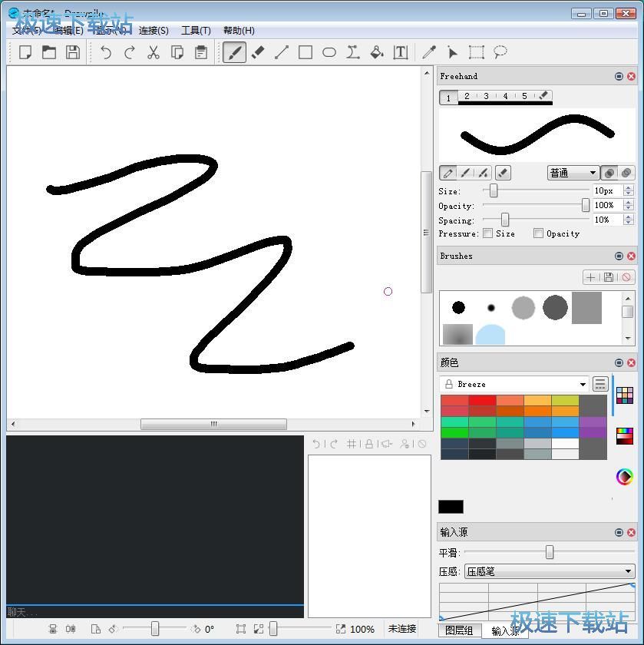Toggle the hard-edge brush mode button
Viewport: 644px width, 645px height.
click(609, 173)
